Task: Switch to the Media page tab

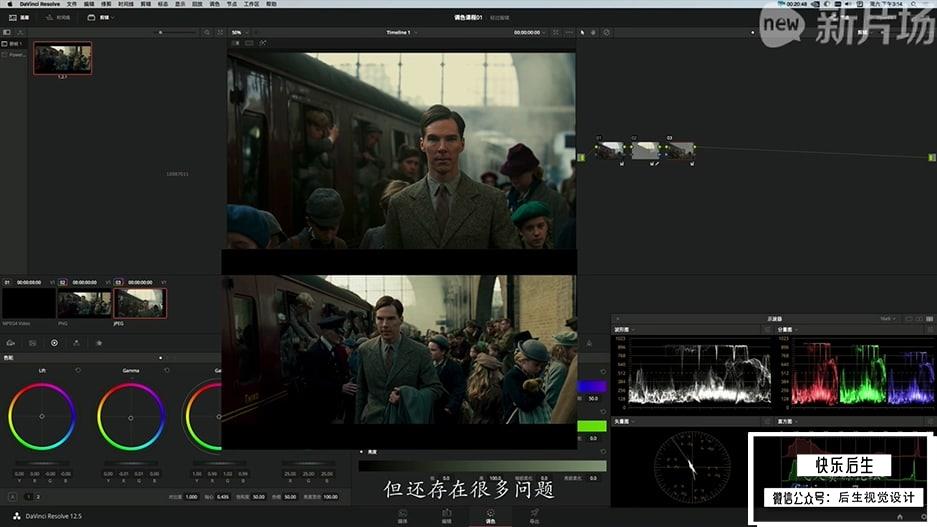Action: (403, 516)
